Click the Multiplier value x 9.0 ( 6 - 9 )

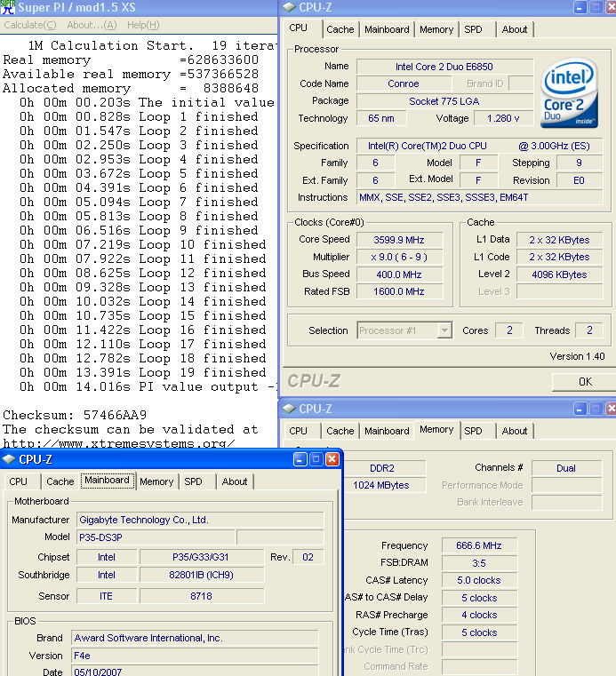click(x=399, y=257)
